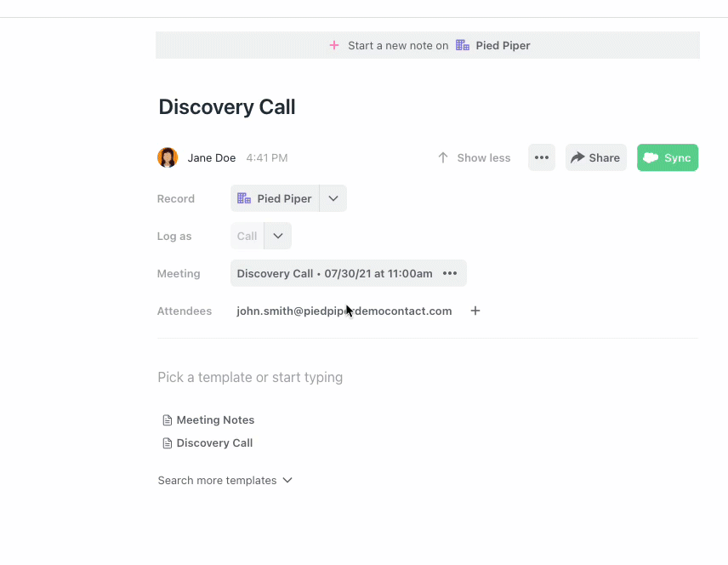Add an attendee with the plus icon
Viewport: 728px width, 565px height.
point(475,311)
